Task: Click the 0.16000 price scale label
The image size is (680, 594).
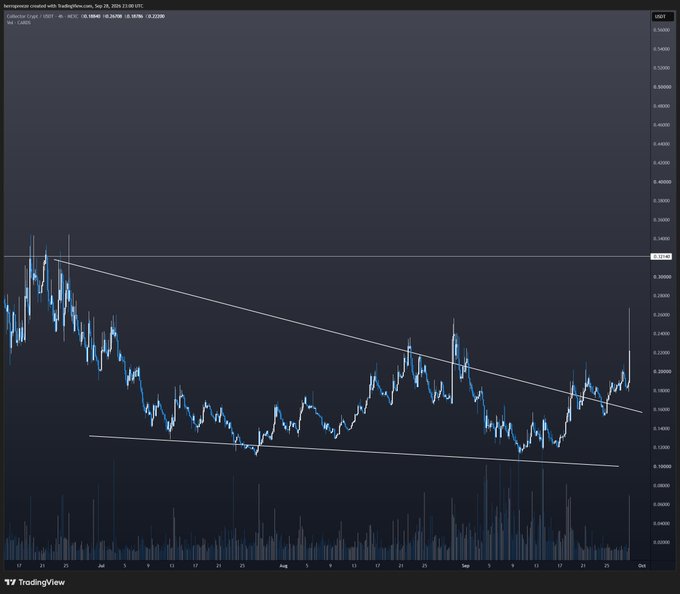Action: coord(661,410)
